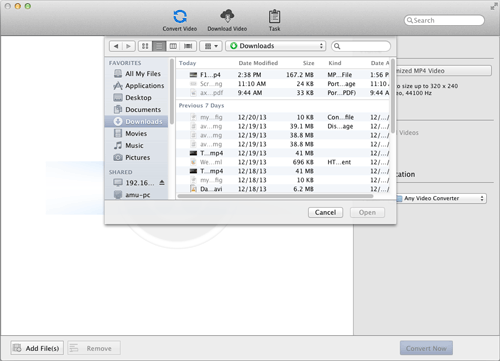Go back in file dialog history
This screenshot has width=500, height=361.
click(x=116, y=46)
